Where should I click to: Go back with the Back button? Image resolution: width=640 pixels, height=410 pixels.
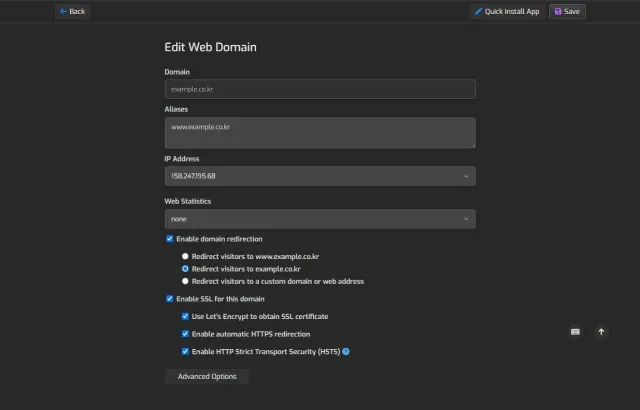coord(73,11)
